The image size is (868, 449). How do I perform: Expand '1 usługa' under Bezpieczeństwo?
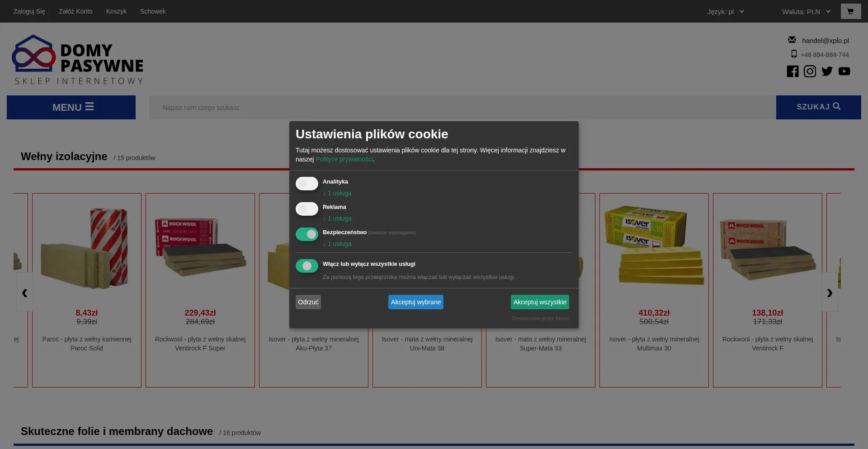tap(337, 244)
